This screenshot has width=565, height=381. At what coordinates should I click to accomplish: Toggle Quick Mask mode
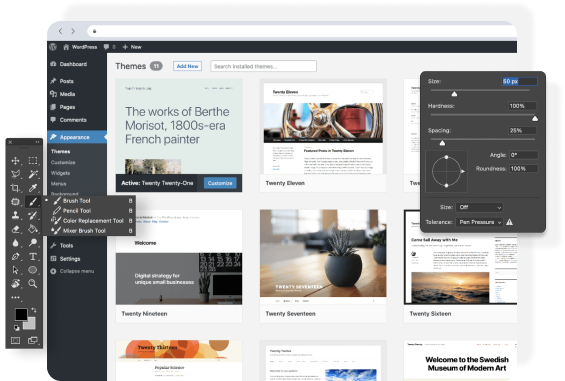tap(15, 340)
